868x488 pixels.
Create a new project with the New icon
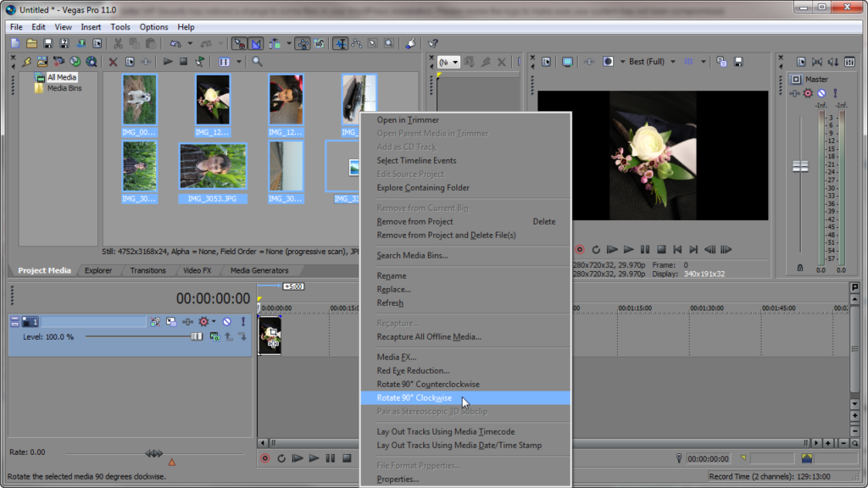point(15,43)
